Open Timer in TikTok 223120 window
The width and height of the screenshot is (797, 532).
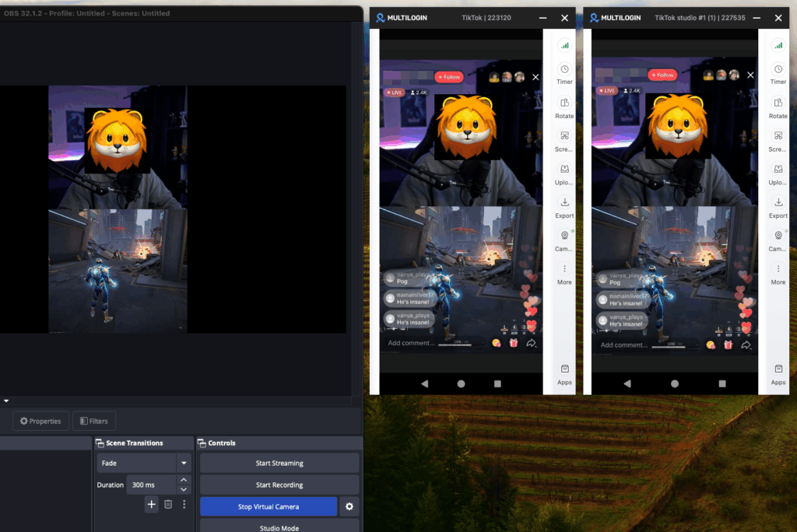pos(564,74)
